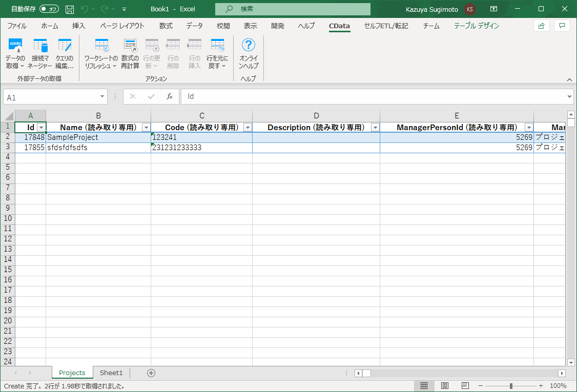Click the Share icon in the ribbon corner
The image size is (577, 392).
point(541,26)
